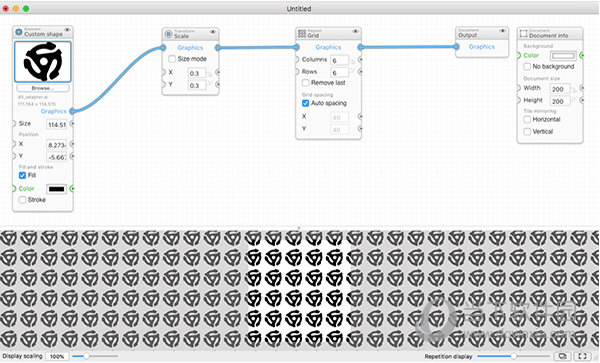Enable Vertical tile mirroring
Image resolution: width=600 pixels, height=363 pixels.
pos(527,132)
